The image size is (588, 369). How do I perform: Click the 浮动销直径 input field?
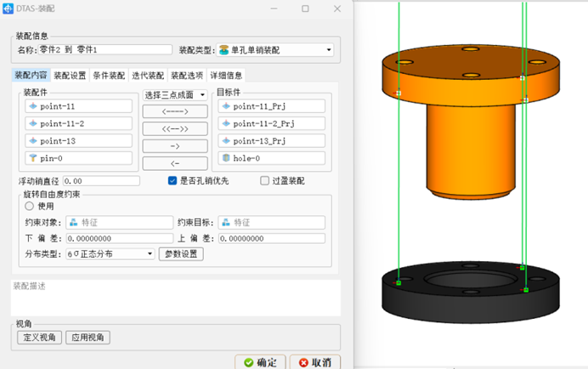point(101,181)
